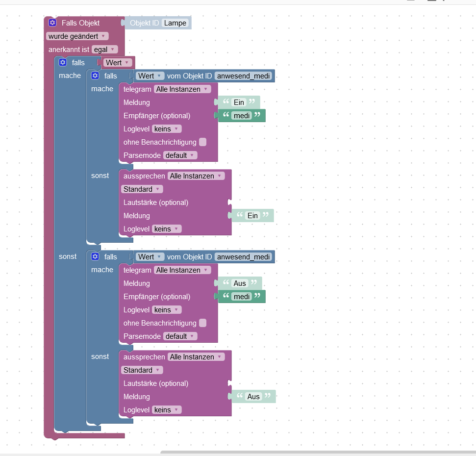Open Loglevel keins dropdown in first aussprechen block
Screen dimensions: 476x456
point(167,229)
